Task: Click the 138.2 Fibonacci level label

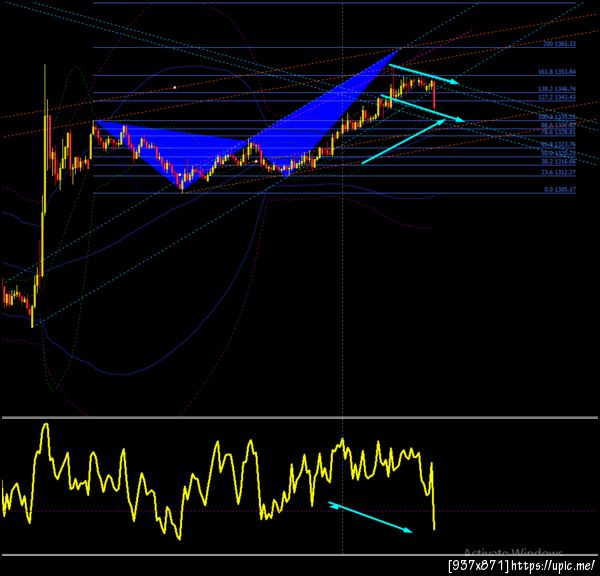Action: pyautogui.click(x=557, y=89)
